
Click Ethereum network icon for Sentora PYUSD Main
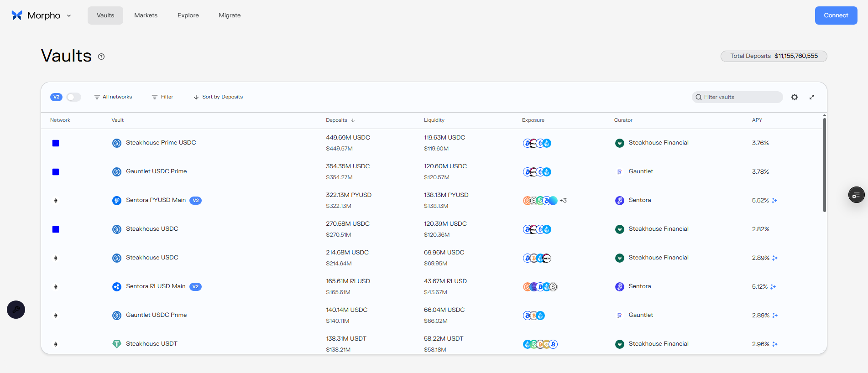pyautogui.click(x=56, y=201)
